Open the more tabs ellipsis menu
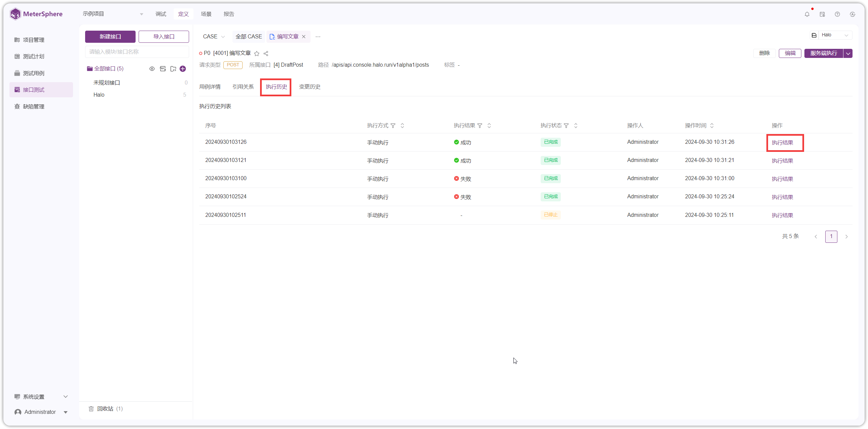868x429 pixels. (318, 36)
